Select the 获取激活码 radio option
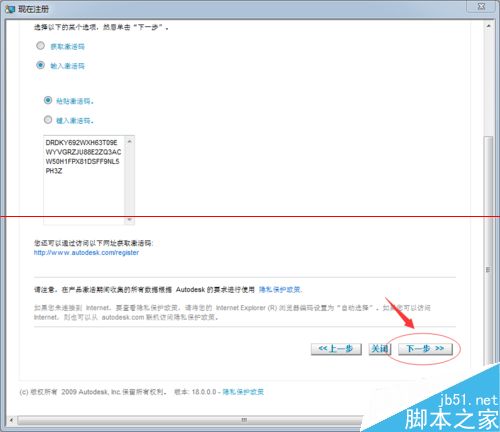 [x=40, y=46]
